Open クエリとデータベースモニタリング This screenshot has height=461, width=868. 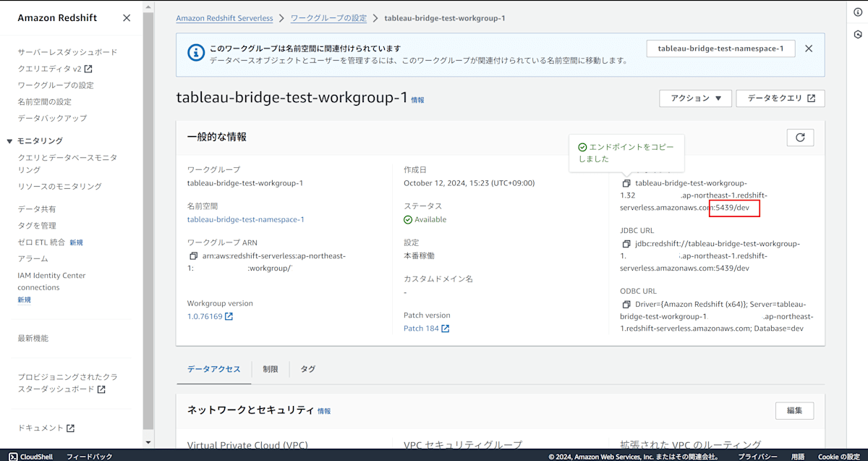(x=67, y=164)
